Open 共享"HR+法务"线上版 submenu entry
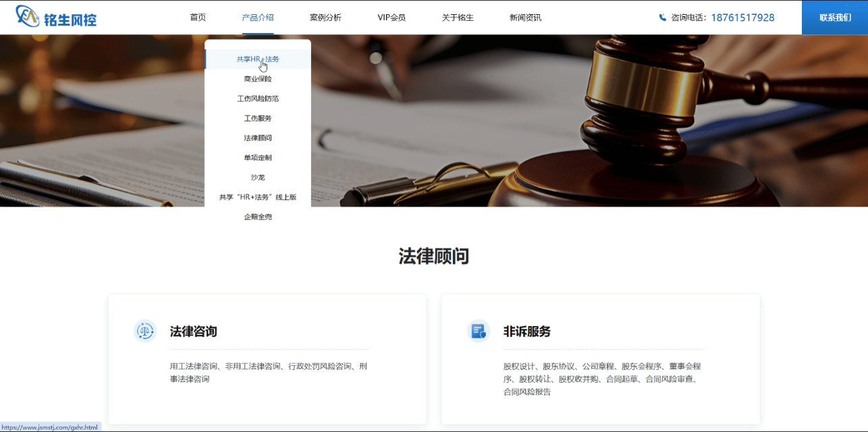 [x=257, y=196]
